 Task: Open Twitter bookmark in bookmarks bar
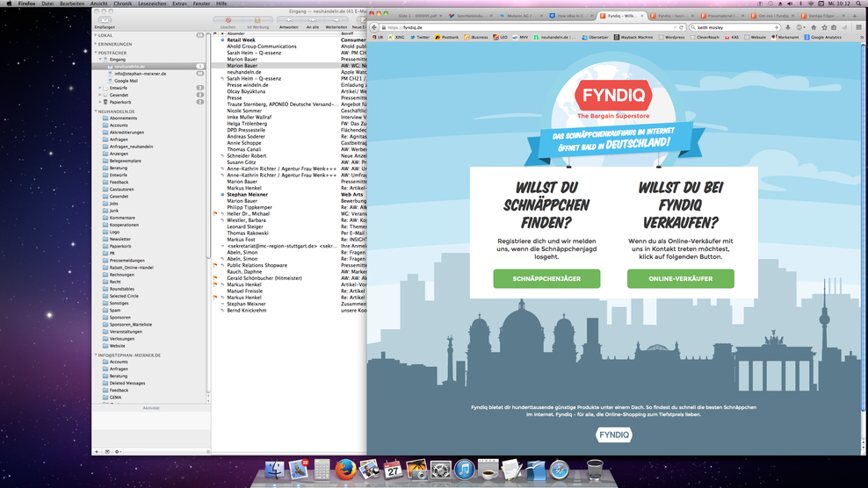coord(420,37)
